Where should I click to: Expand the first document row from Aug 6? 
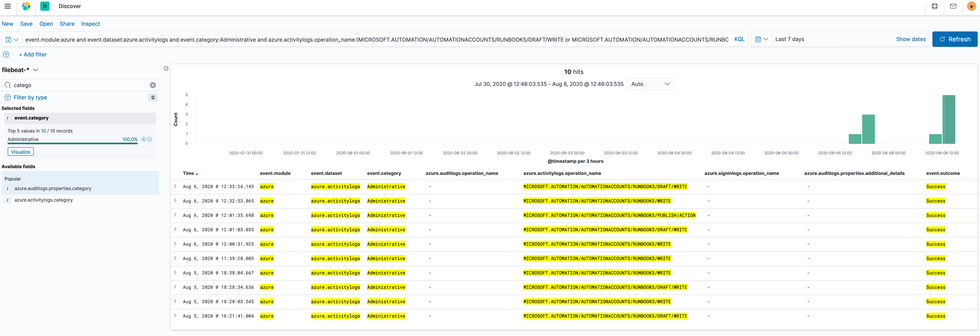pyautogui.click(x=175, y=186)
